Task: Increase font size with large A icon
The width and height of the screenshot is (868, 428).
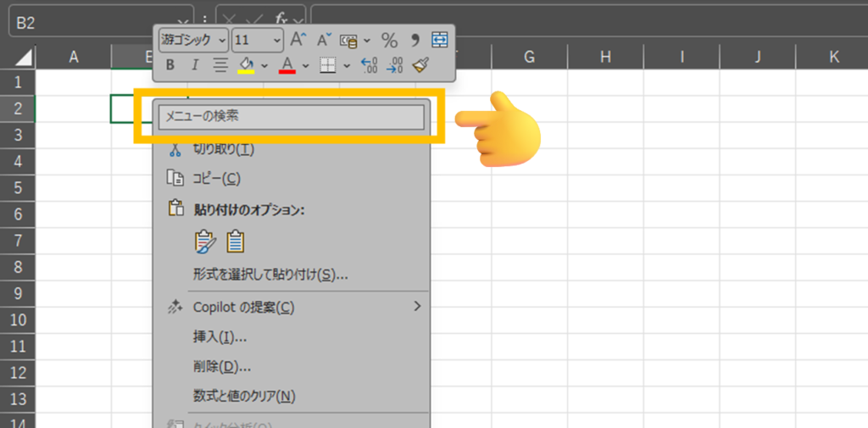Action: click(x=298, y=40)
